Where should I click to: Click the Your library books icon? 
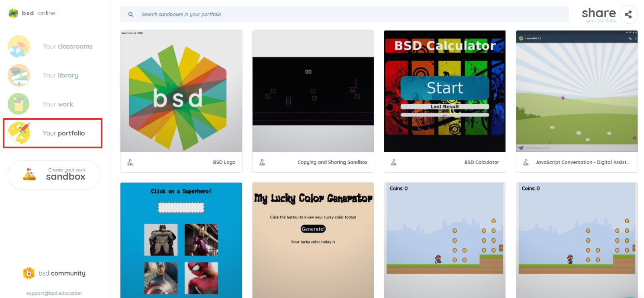point(19,75)
